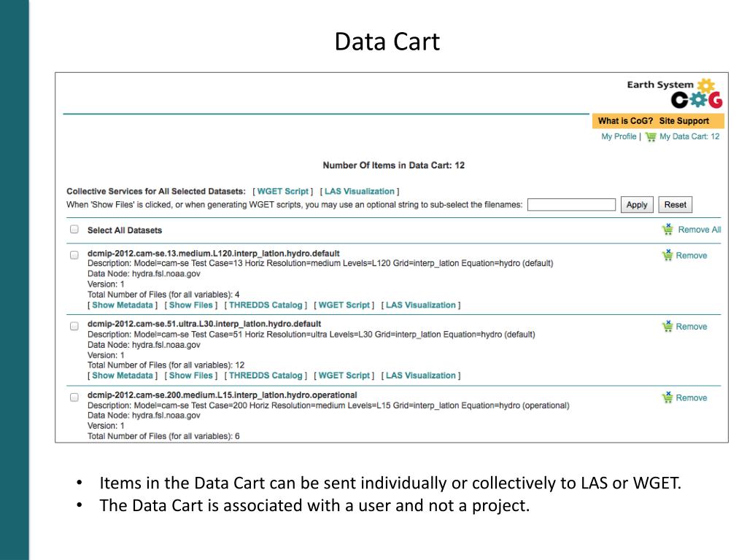
Task: Open the What is CoG? menu item
Action: point(625,121)
